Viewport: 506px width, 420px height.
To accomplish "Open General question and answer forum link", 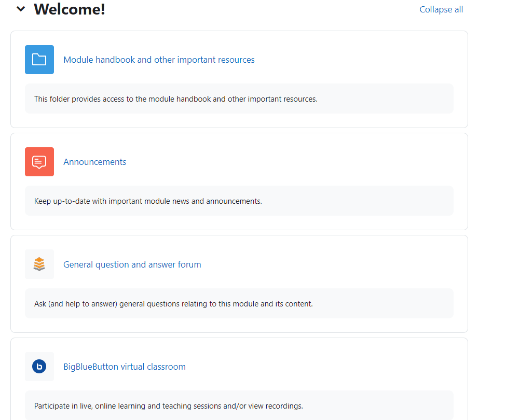I will pyautogui.click(x=132, y=264).
